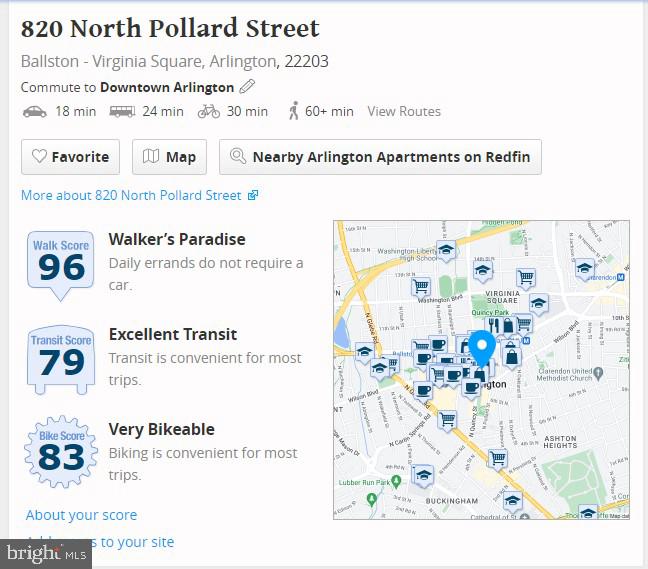Image resolution: width=648 pixels, height=569 pixels.
Task: Click the fork and knife restaurant map marker
Action: [x=493, y=325]
